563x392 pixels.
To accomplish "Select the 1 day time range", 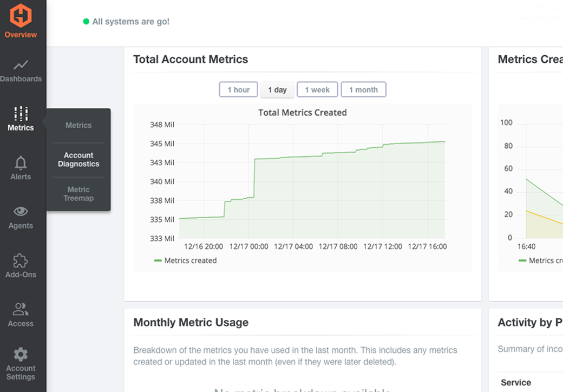I will (x=277, y=90).
